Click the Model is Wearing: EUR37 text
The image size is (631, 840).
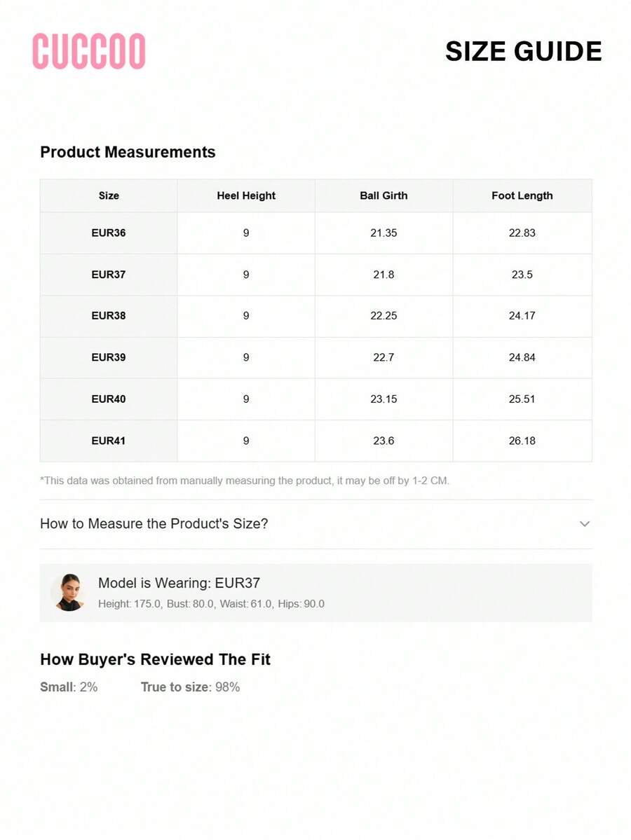[x=179, y=583]
